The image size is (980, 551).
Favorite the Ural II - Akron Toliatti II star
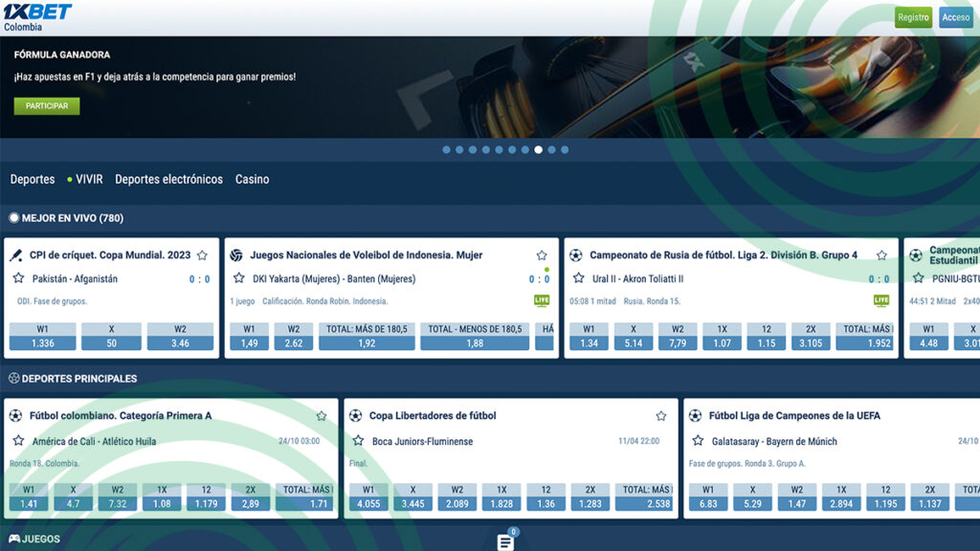[x=579, y=278]
